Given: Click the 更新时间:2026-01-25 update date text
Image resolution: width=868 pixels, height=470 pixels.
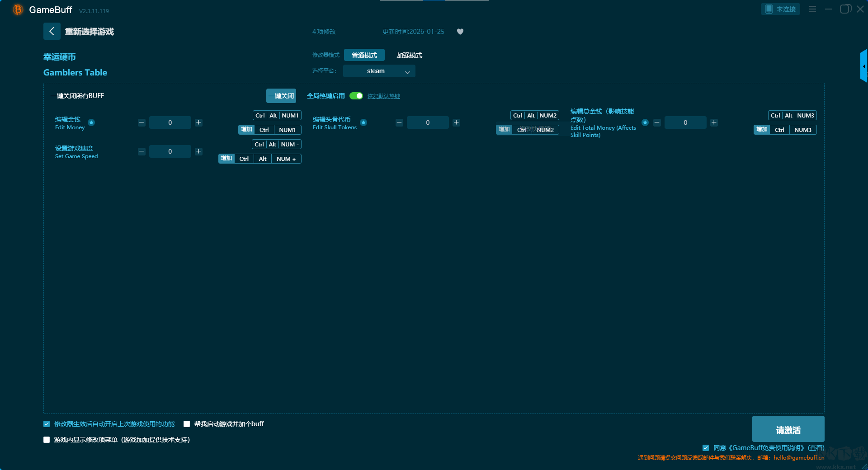Looking at the screenshot, I should [413, 32].
